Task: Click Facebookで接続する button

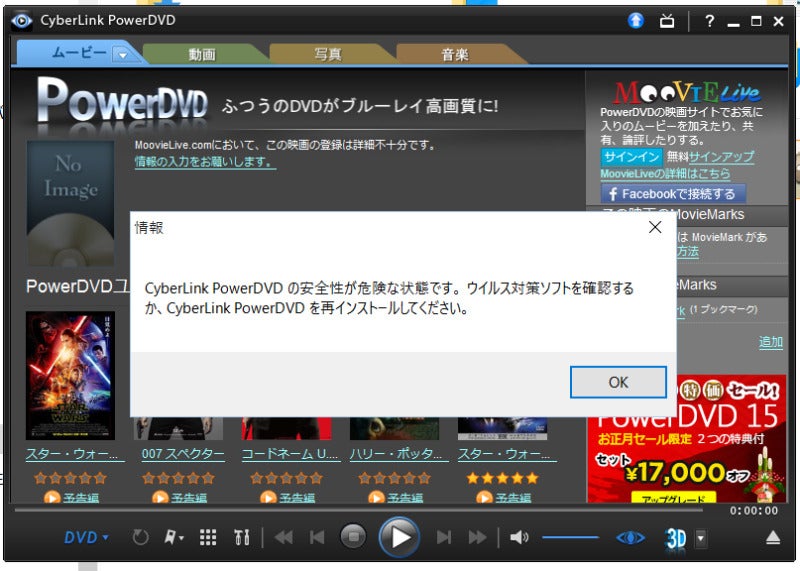Action: pos(673,194)
